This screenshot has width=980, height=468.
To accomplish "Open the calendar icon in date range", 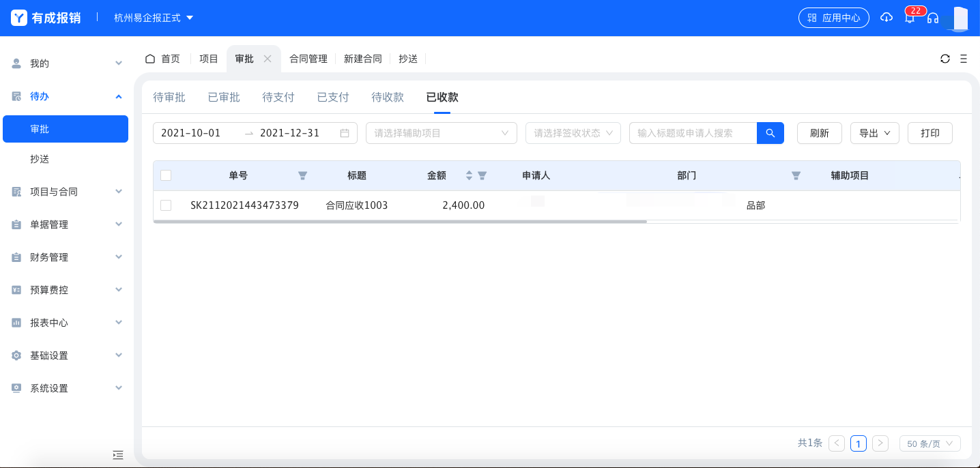I will tap(345, 133).
